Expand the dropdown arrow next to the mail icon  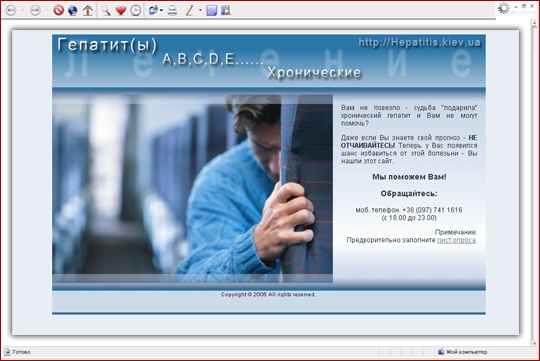[161, 10]
